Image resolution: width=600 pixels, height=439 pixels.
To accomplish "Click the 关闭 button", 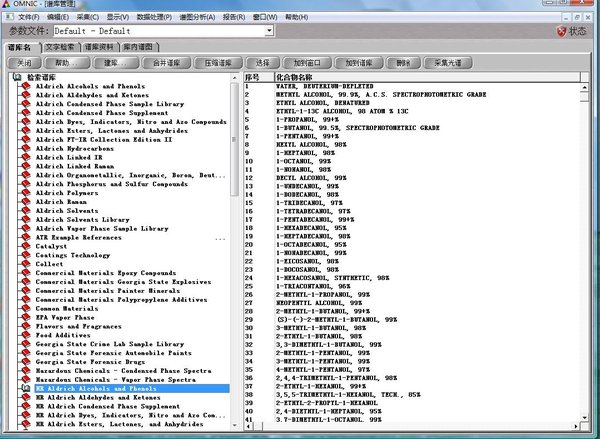I will (24, 62).
